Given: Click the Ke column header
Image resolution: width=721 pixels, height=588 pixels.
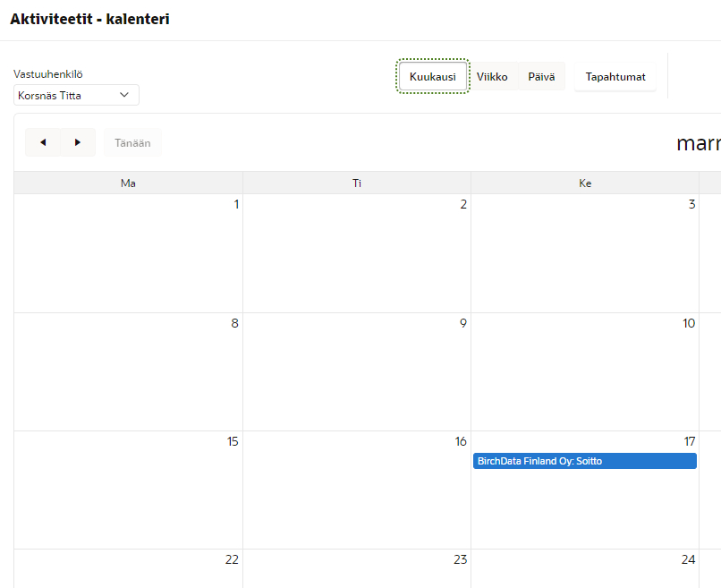Looking at the screenshot, I should click(x=585, y=183).
